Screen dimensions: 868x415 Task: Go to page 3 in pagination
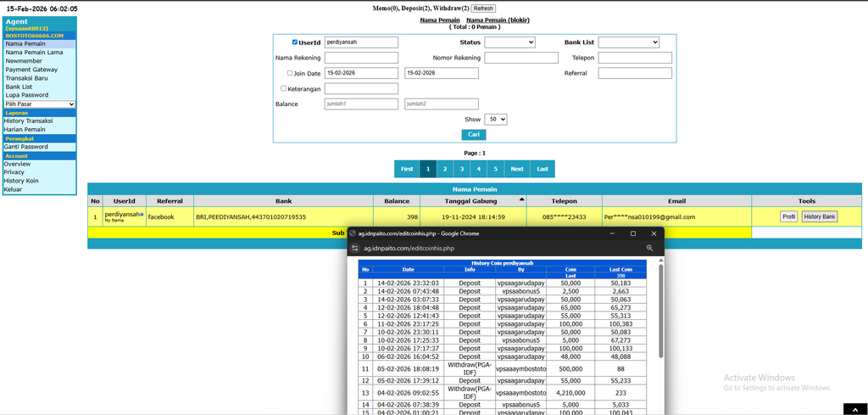click(462, 169)
